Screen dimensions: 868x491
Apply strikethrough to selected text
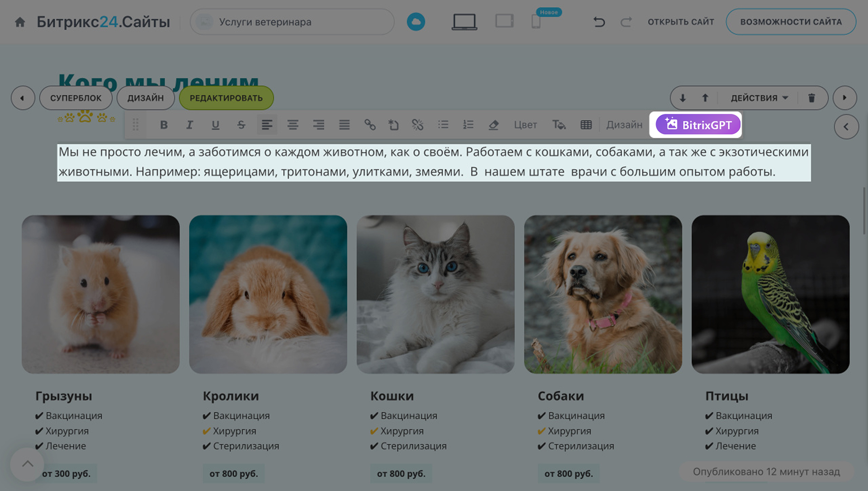tap(241, 125)
